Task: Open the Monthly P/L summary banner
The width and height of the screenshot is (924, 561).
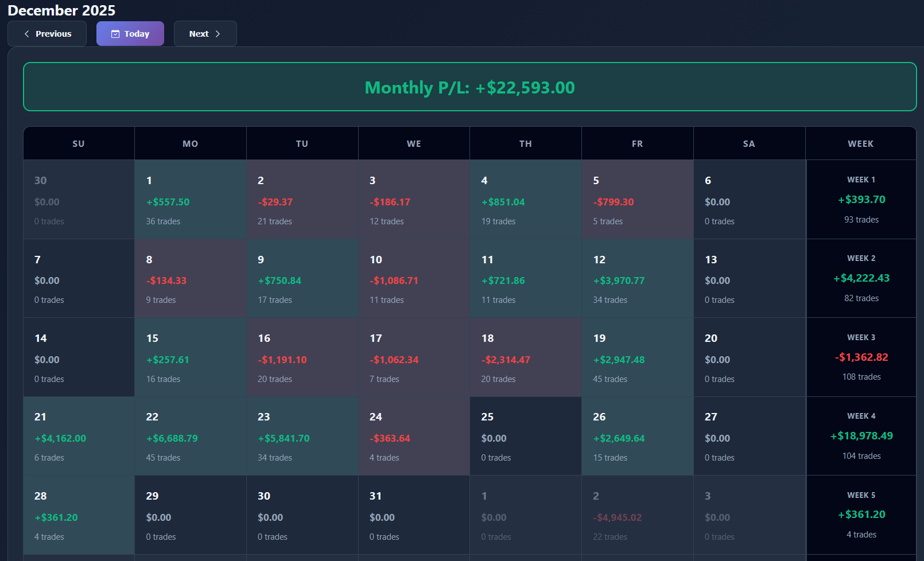Action: coord(469,87)
